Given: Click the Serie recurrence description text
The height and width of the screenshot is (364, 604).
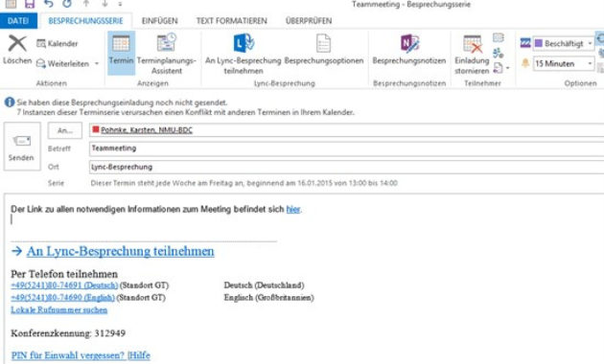Looking at the screenshot, I should click(x=244, y=183).
